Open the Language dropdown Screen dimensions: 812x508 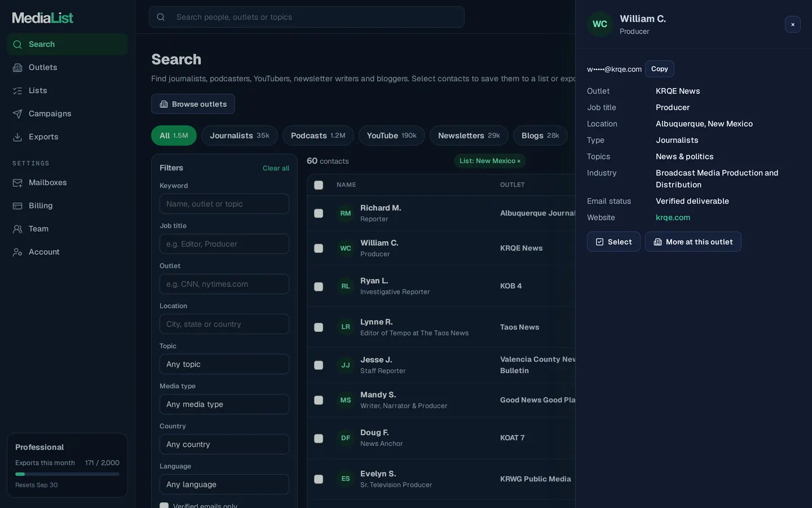click(x=224, y=484)
